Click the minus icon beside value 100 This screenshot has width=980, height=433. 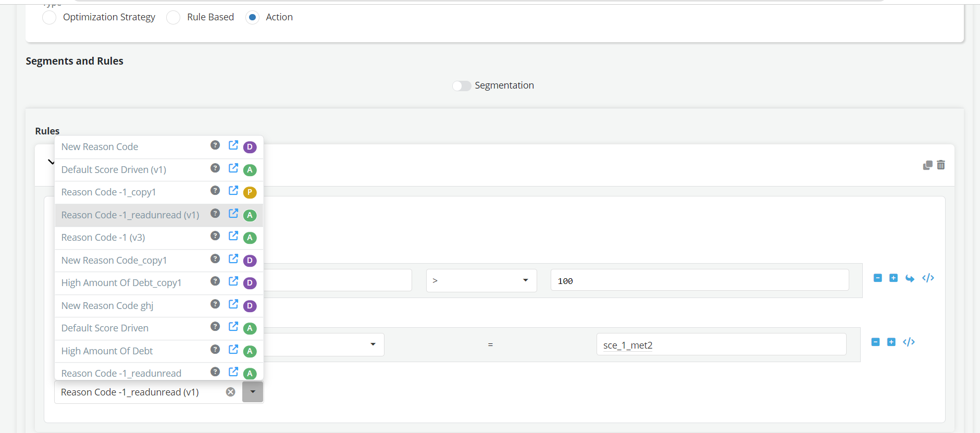tap(878, 278)
